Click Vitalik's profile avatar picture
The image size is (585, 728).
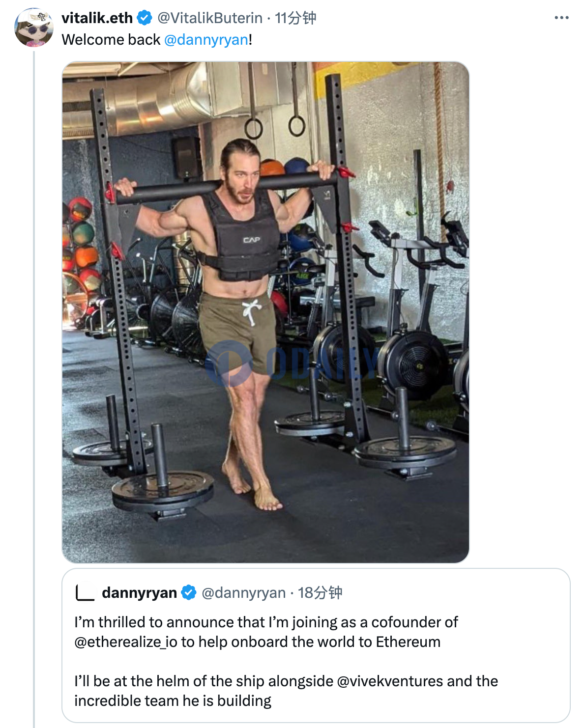(x=34, y=28)
